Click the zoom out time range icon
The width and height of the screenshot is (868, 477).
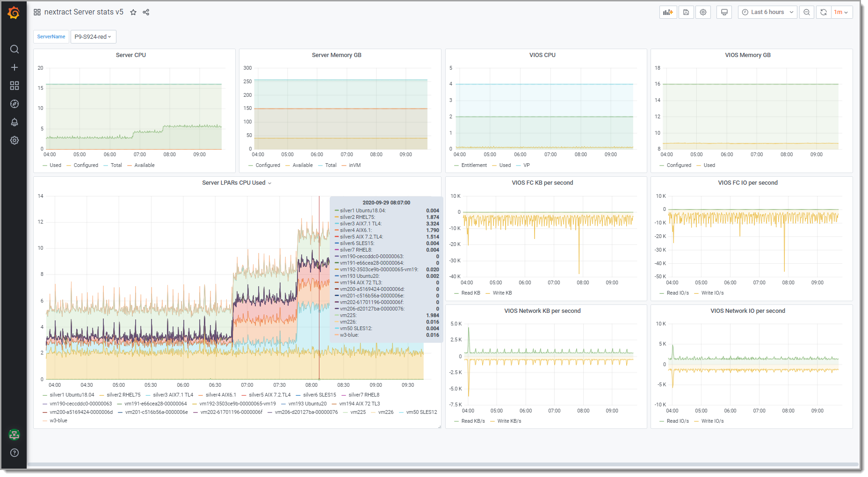807,12
